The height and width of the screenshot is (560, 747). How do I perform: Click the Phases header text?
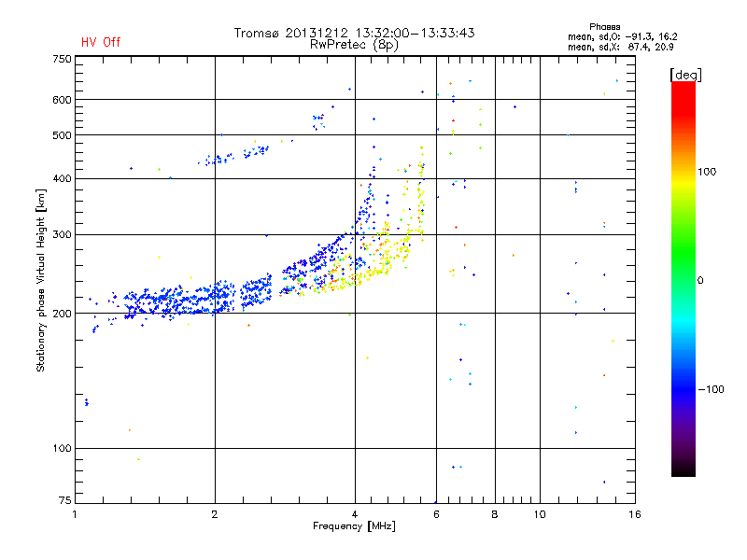604,27
